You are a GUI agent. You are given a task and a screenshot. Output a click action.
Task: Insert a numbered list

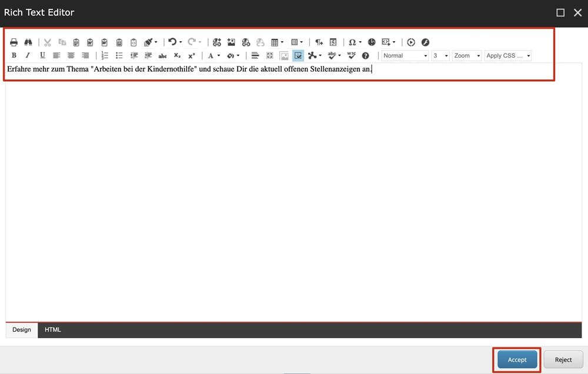click(x=105, y=56)
